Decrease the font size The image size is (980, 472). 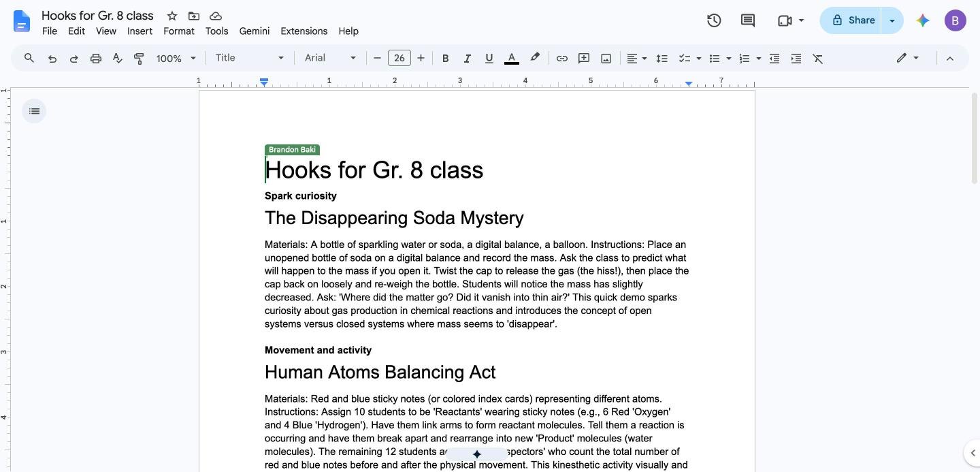point(377,59)
